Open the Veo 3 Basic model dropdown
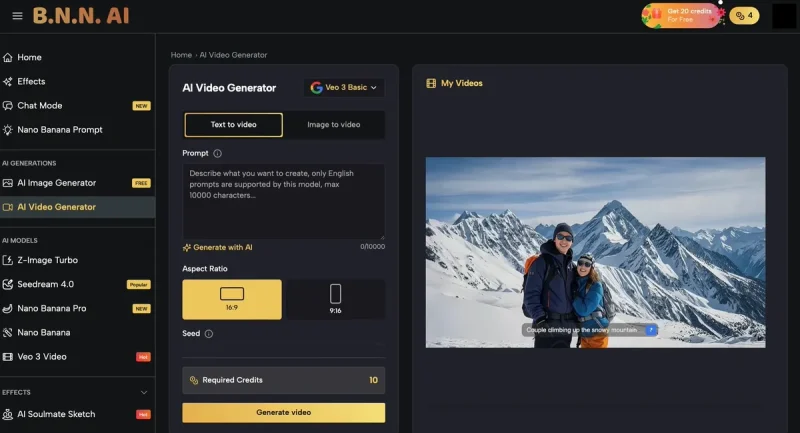This screenshot has width=800, height=433. click(x=345, y=88)
